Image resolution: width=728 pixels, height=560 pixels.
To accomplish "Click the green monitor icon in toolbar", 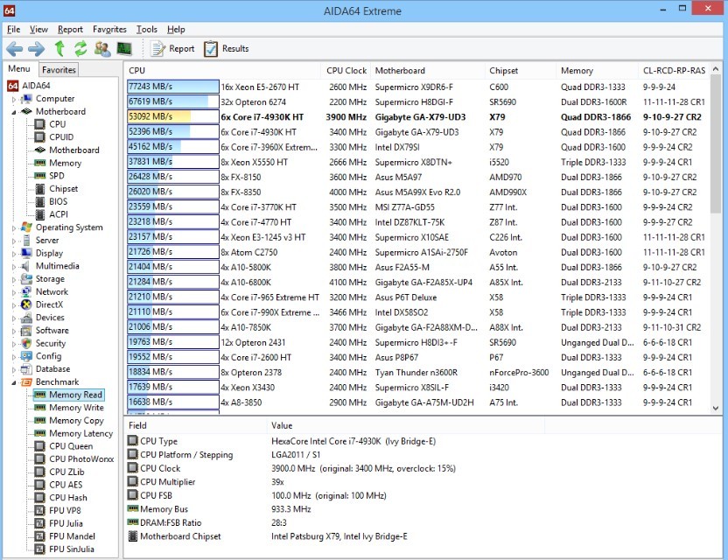I will [124, 49].
